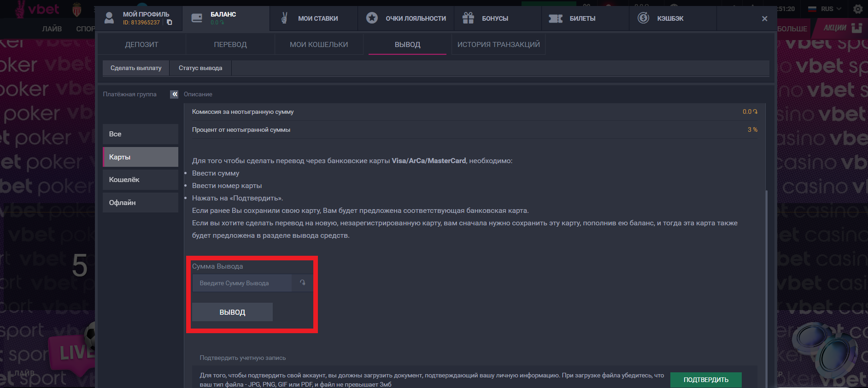This screenshot has height=388, width=868.
Task: Click the Bonuses gift icon
Action: (x=469, y=18)
